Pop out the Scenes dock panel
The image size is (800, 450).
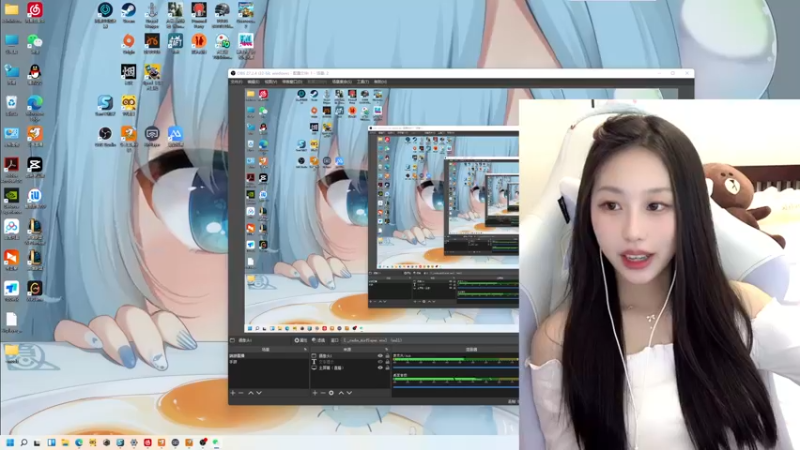(305, 349)
